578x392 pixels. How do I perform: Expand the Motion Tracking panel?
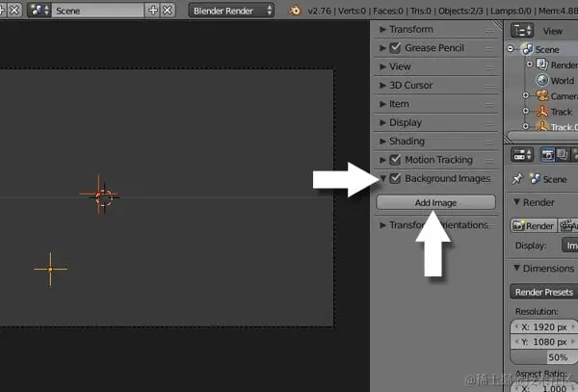pos(382,160)
